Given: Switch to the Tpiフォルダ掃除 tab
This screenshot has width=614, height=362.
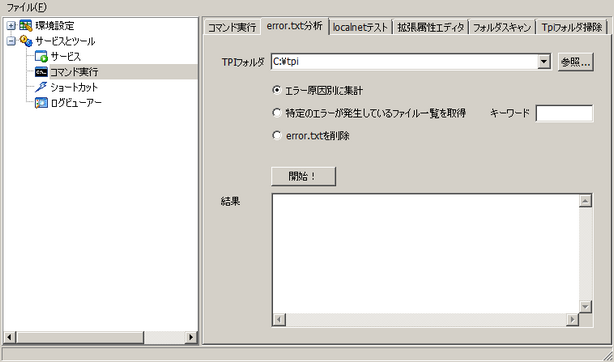Looking at the screenshot, I should coord(572,27).
